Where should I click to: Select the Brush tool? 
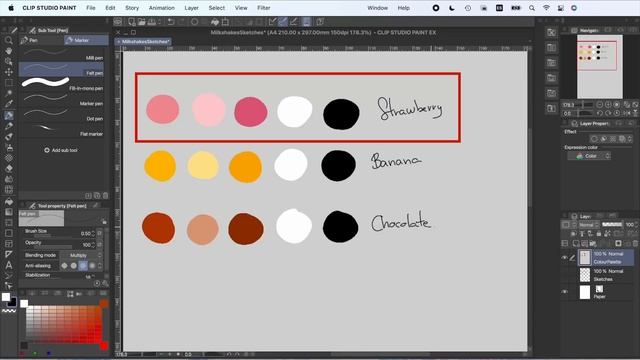click(9, 136)
